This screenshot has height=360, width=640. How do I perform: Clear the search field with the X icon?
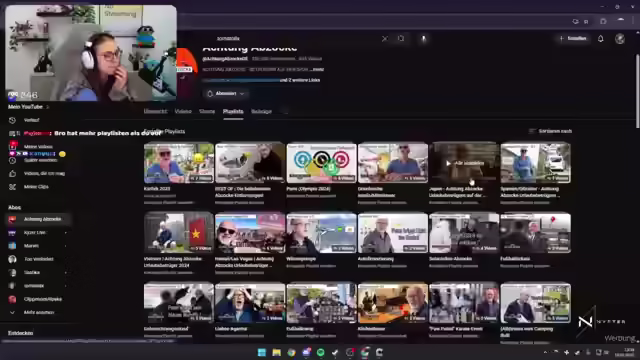pos(384,39)
